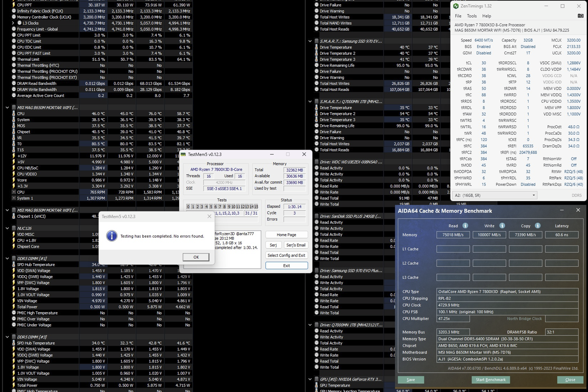Click the Memory Read field showing 75018 MB/s
The height and width of the screenshot is (392, 588).
[x=453, y=235]
